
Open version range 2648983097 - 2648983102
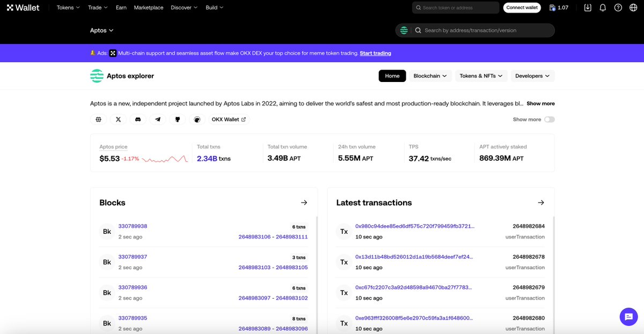[273, 298]
